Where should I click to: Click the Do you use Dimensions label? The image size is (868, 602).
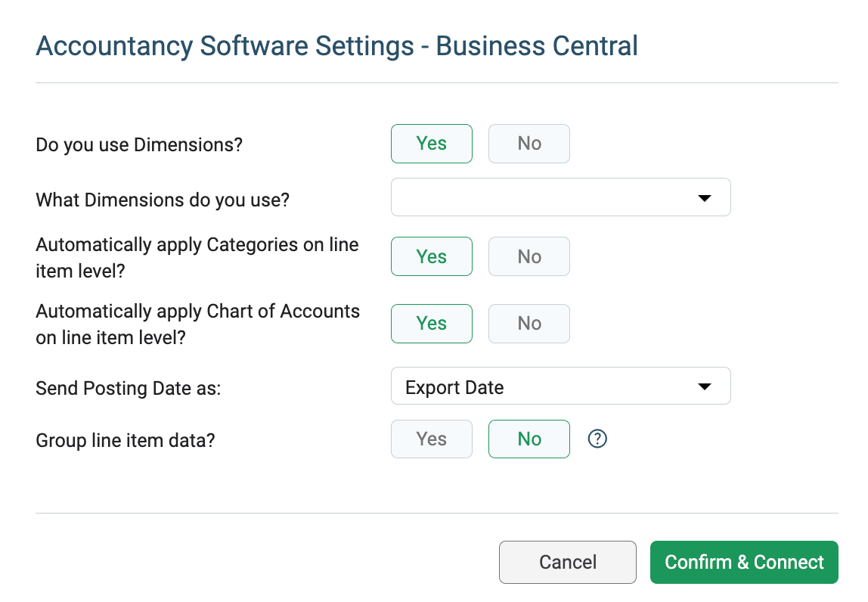139,145
